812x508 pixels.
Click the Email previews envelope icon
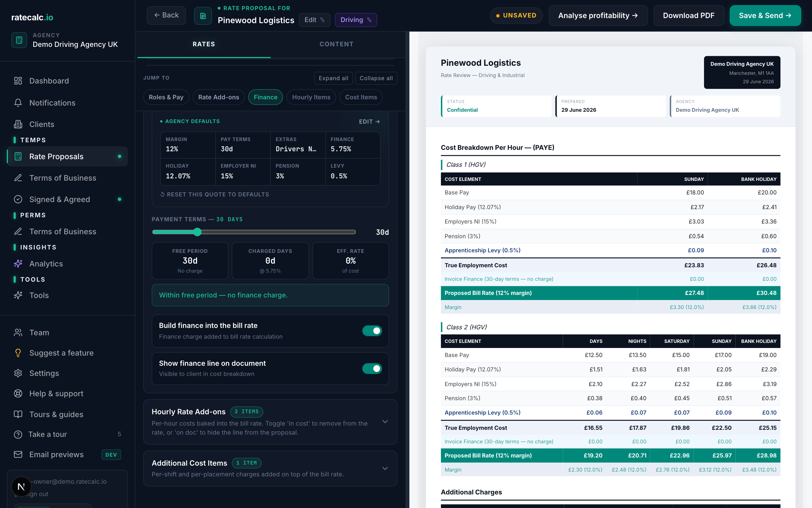pos(18,455)
